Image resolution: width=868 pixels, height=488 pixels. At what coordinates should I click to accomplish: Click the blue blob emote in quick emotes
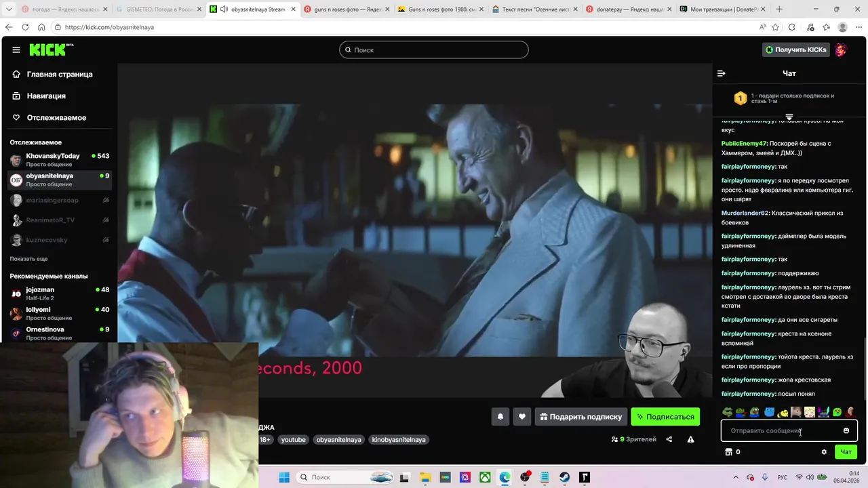[x=769, y=412]
